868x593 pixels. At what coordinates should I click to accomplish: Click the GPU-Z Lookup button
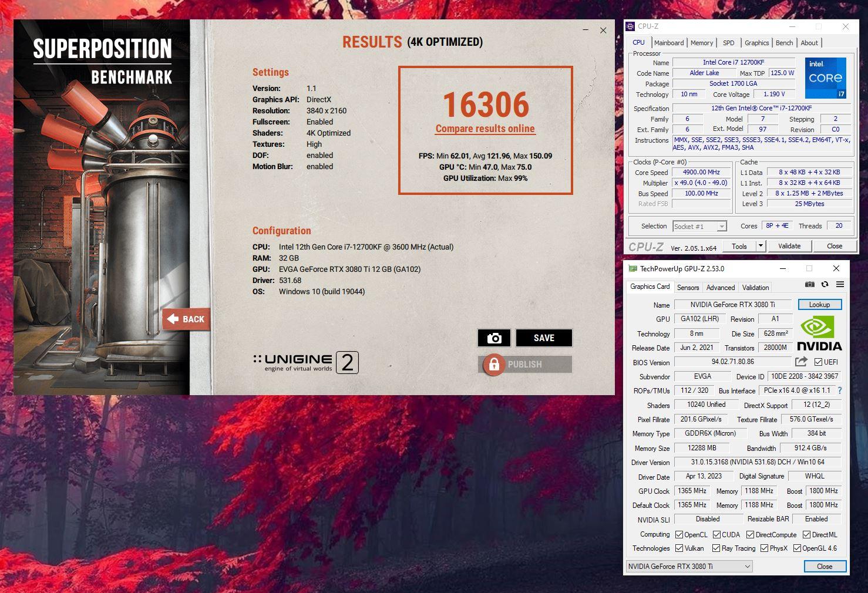click(819, 305)
